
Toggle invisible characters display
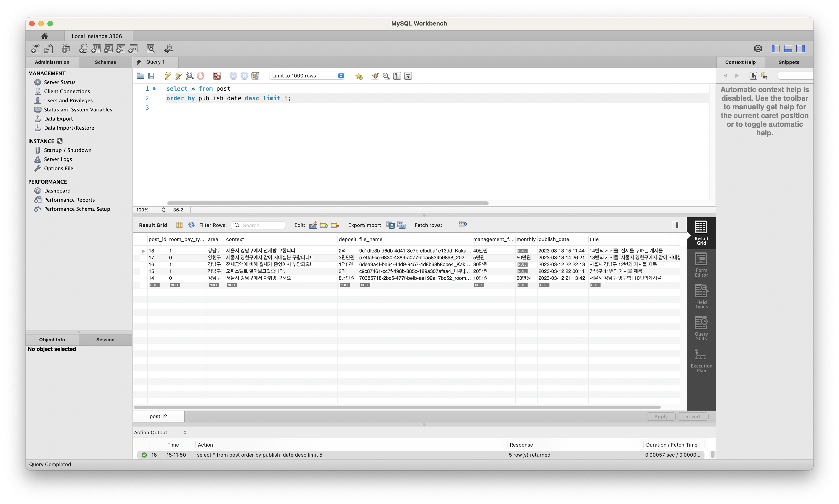[x=397, y=76]
